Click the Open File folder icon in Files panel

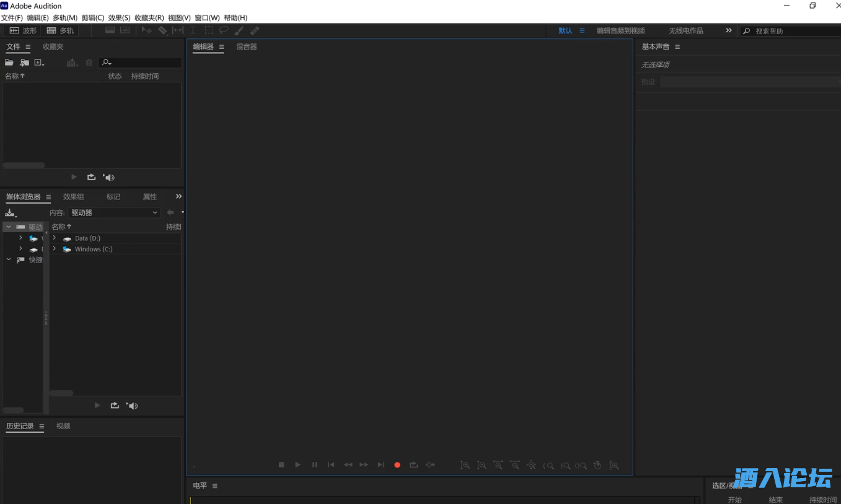(x=9, y=63)
